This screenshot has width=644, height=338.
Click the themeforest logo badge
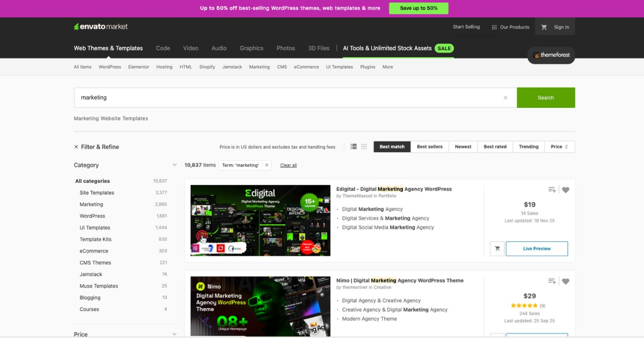click(x=551, y=55)
